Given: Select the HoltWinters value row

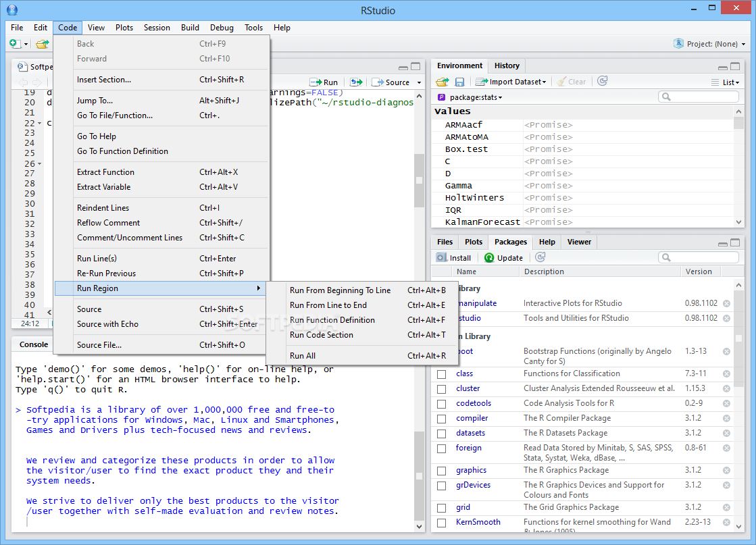Looking at the screenshot, I should [582, 198].
